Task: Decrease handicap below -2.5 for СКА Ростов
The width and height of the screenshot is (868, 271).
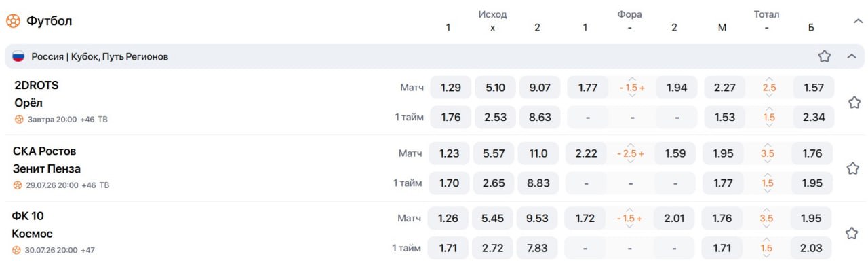Action: tap(631, 163)
